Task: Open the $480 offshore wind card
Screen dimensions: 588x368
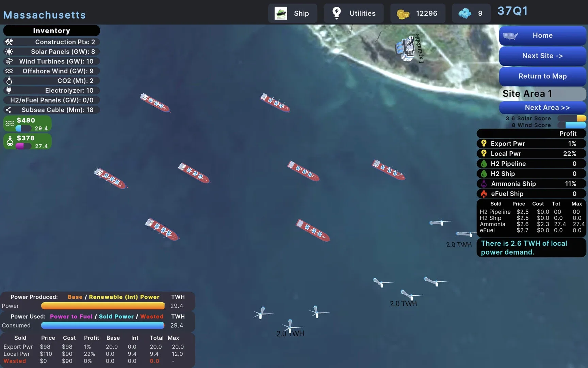Action: coord(27,124)
